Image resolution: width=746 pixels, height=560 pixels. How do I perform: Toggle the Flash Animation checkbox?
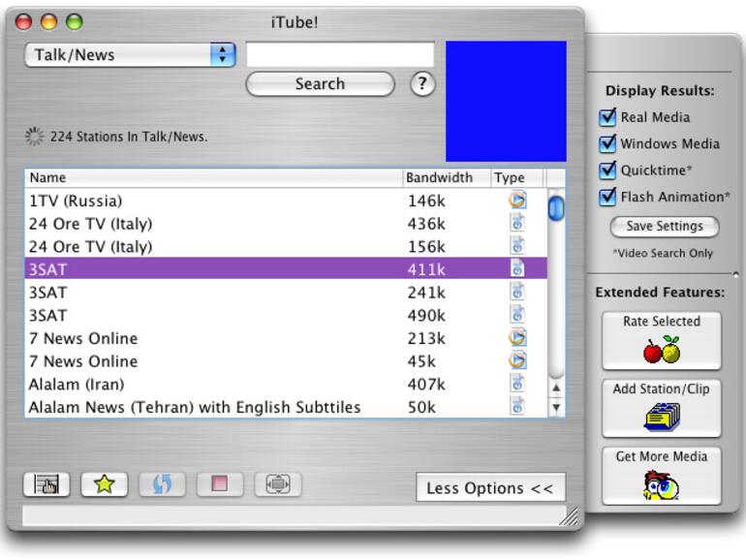click(x=607, y=197)
